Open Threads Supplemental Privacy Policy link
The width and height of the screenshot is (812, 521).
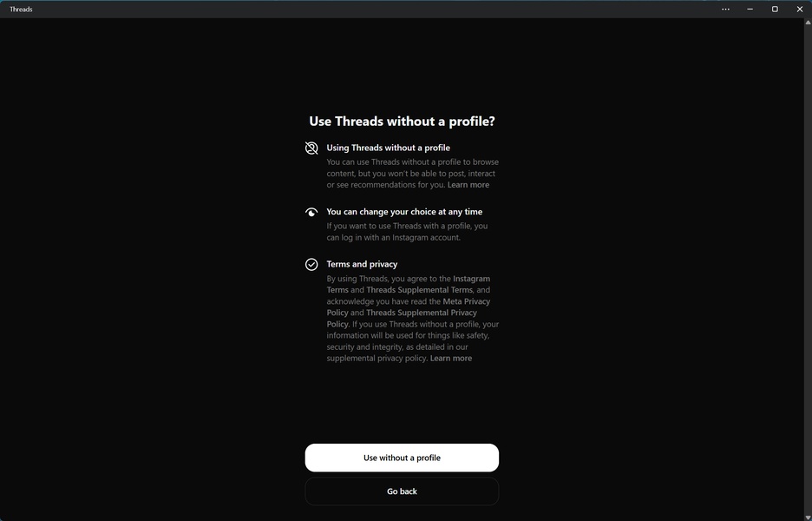402,319
